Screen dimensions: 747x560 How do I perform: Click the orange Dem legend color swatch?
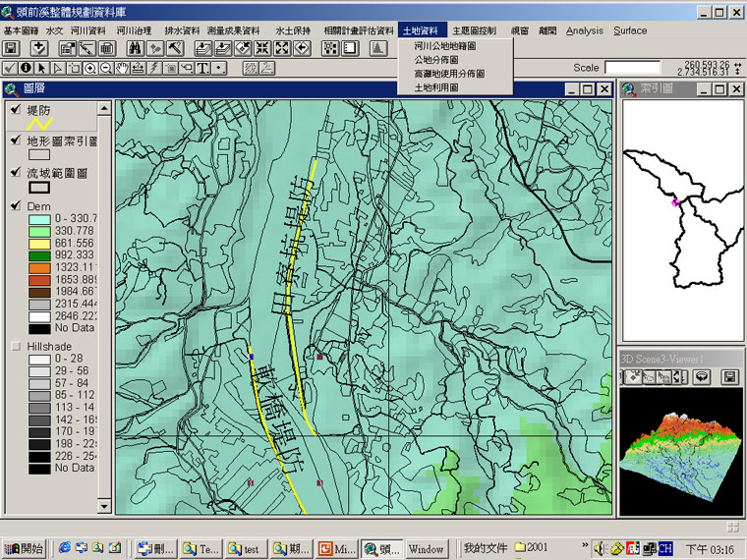point(39,267)
